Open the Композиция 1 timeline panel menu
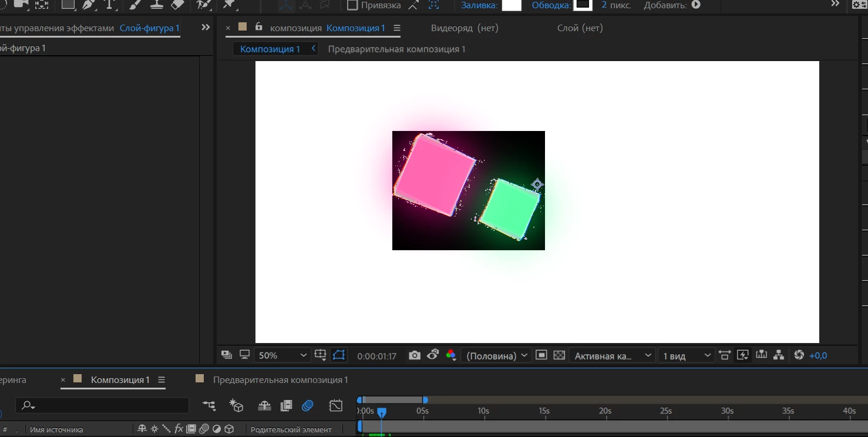The height and width of the screenshot is (437, 868). (x=162, y=380)
